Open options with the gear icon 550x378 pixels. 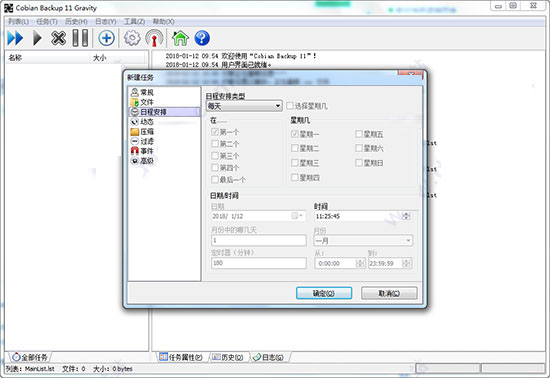click(132, 38)
